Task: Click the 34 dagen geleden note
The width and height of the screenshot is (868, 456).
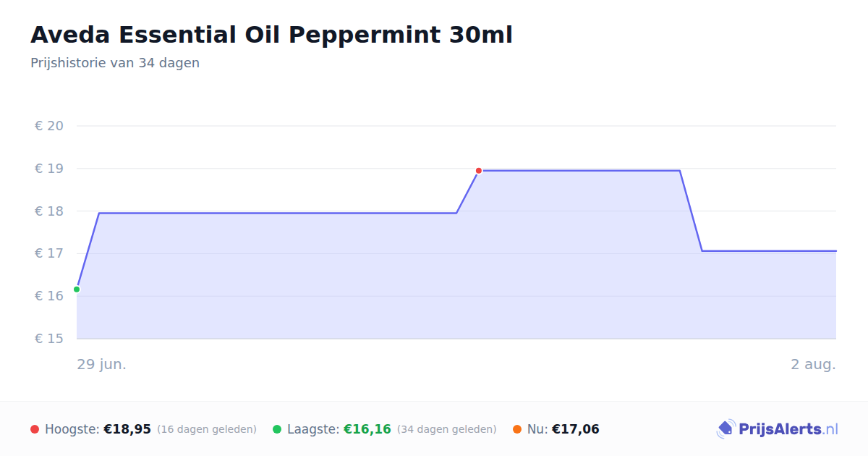Action: pos(447,429)
